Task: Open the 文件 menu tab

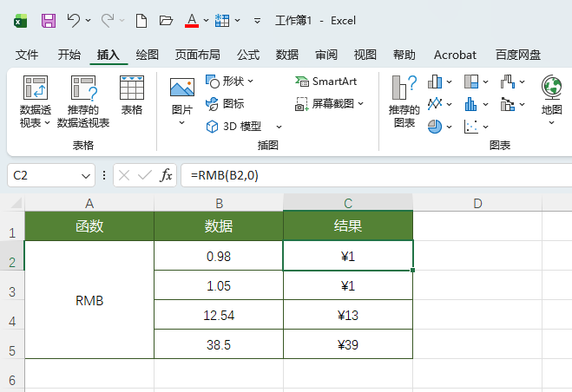Action: click(x=27, y=55)
